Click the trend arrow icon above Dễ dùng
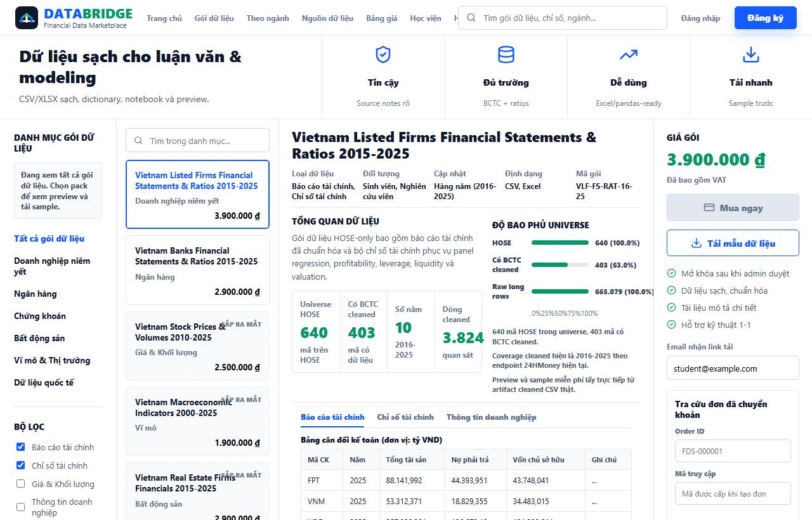The image size is (812, 520). tap(629, 55)
